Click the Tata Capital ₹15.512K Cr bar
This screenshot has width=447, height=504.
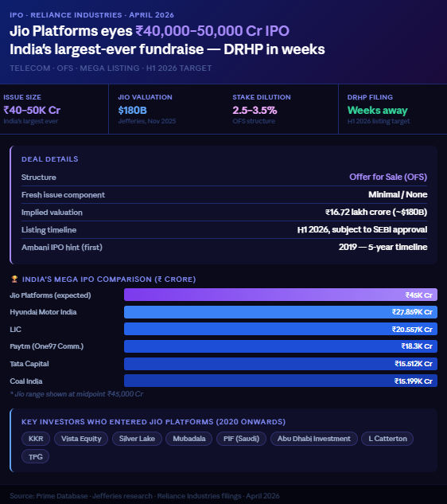[281, 364]
